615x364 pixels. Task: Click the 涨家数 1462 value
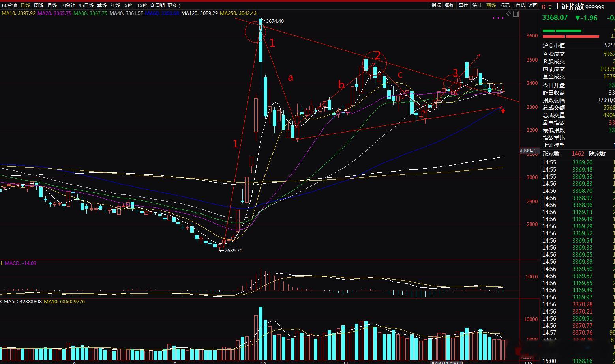tap(577, 154)
